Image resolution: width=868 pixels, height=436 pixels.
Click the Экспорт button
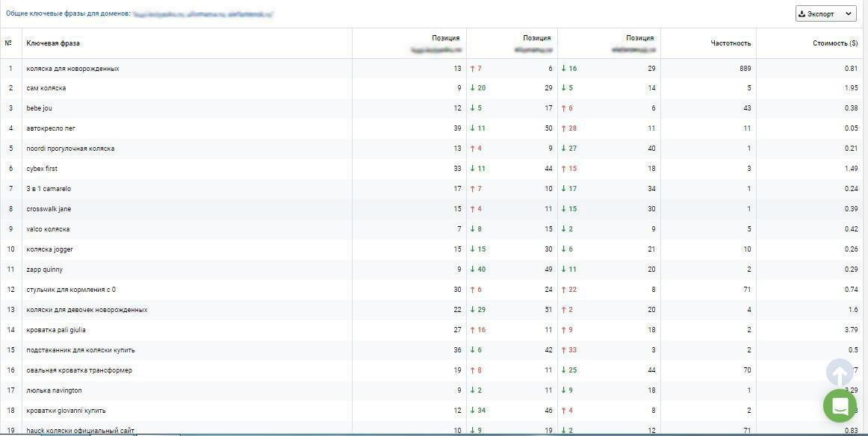click(x=826, y=14)
